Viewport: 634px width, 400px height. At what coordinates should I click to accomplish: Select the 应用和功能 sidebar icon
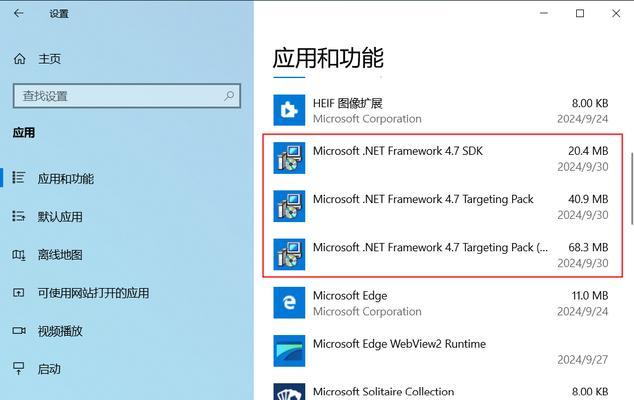click(19, 178)
